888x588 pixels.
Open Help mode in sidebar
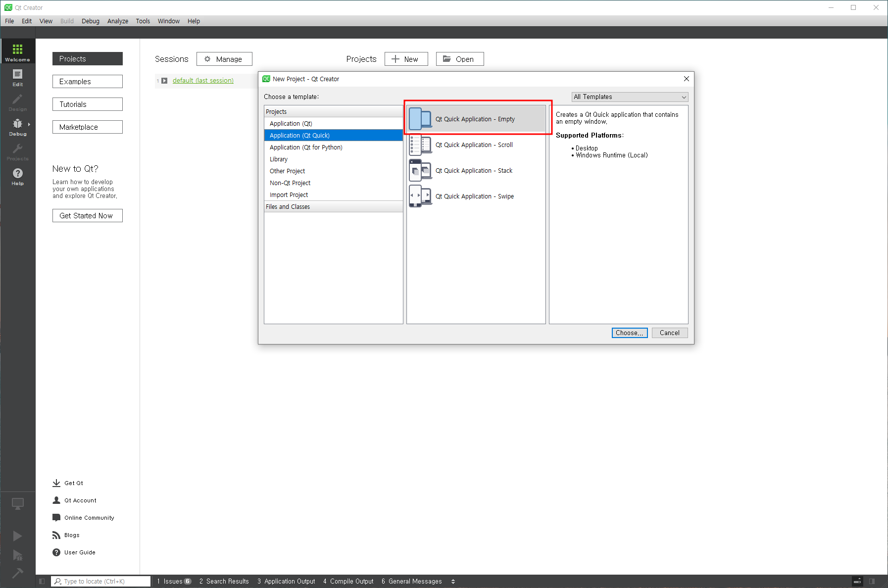[x=17, y=177]
